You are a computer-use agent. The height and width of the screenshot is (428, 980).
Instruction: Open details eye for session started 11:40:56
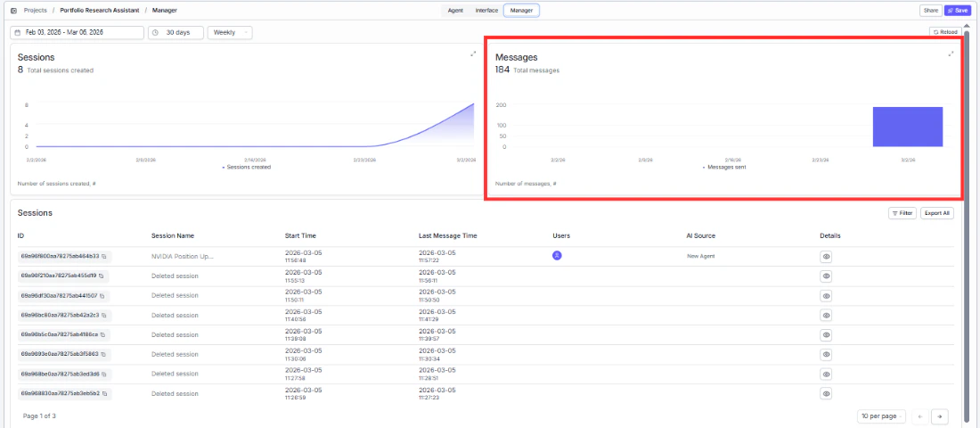coord(826,316)
